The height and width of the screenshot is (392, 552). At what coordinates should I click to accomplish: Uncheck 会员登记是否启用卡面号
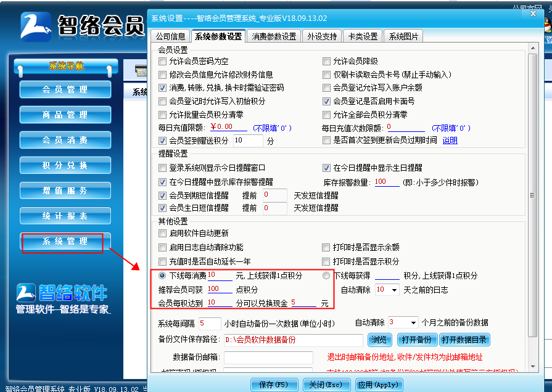(326, 102)
